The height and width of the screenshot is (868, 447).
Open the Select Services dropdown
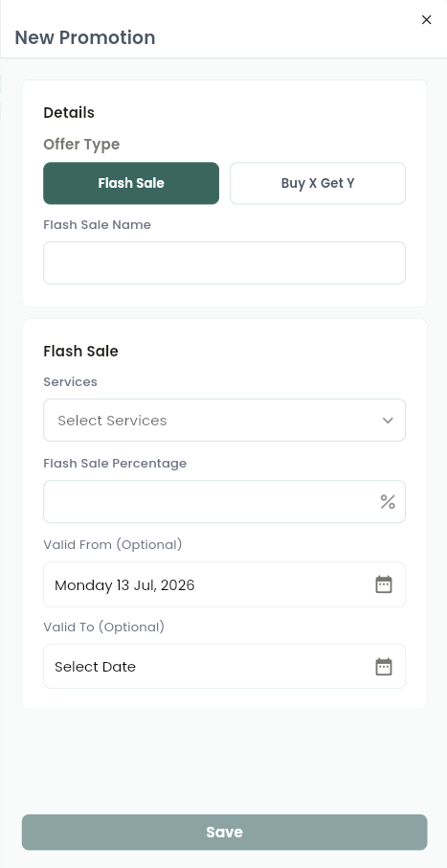click(x=224, y=421)
